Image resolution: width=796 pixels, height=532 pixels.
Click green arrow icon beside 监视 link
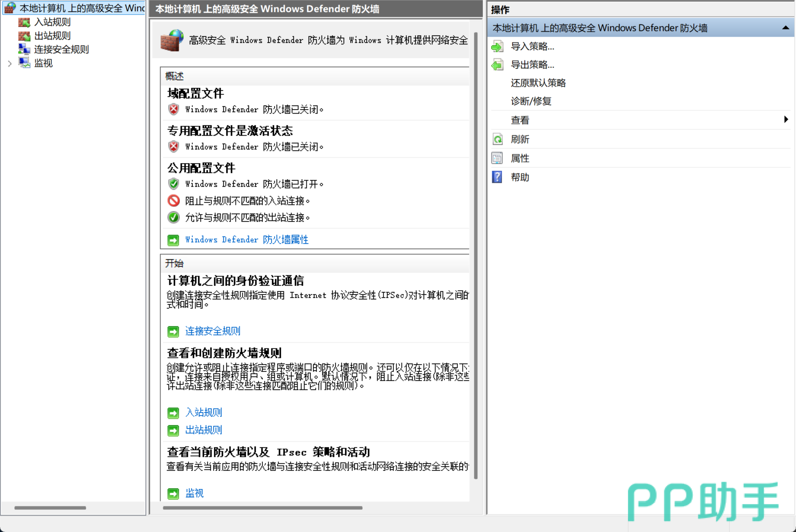(173, 494)
